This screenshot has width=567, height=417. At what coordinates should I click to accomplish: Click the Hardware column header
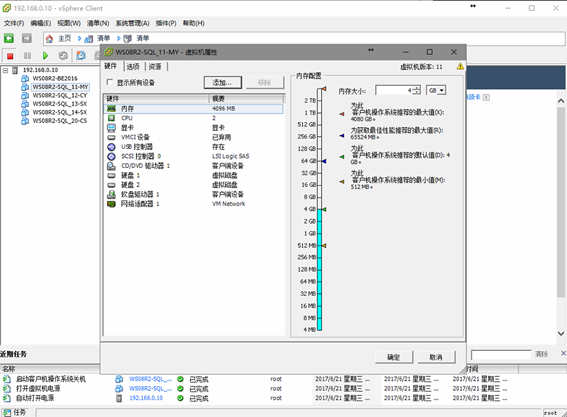pyautogui.click(x=156, y=99)
